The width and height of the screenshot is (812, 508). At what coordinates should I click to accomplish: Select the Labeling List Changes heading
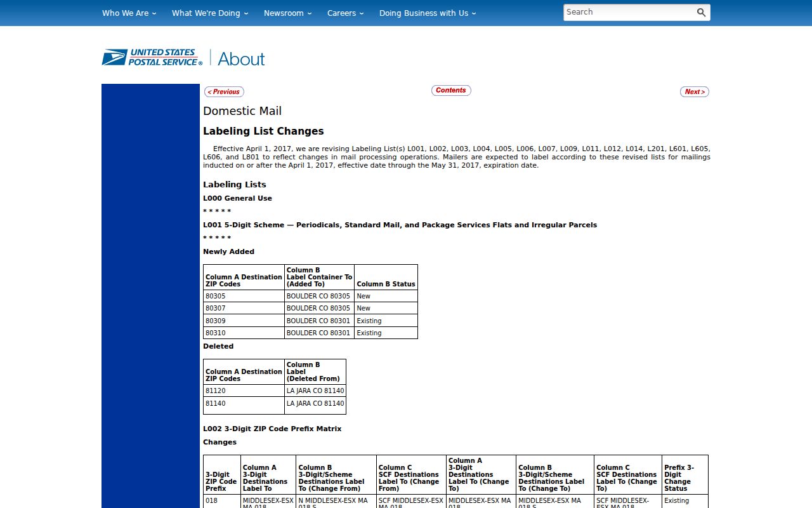coord(263,131)
